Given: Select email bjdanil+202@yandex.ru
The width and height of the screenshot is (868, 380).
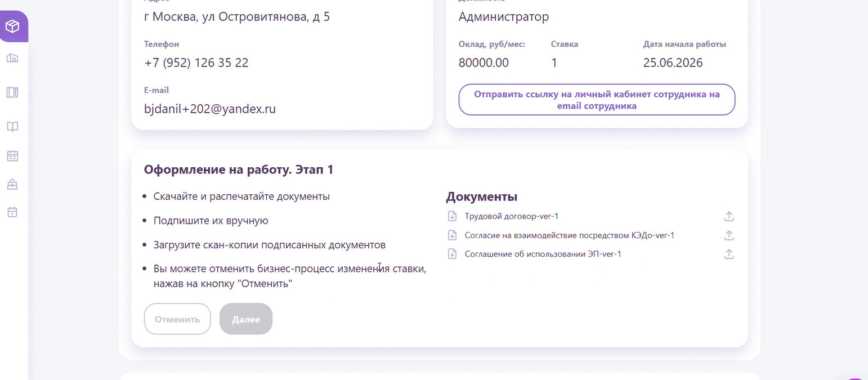Looking at the screenshot, I should tap(210, 109).
